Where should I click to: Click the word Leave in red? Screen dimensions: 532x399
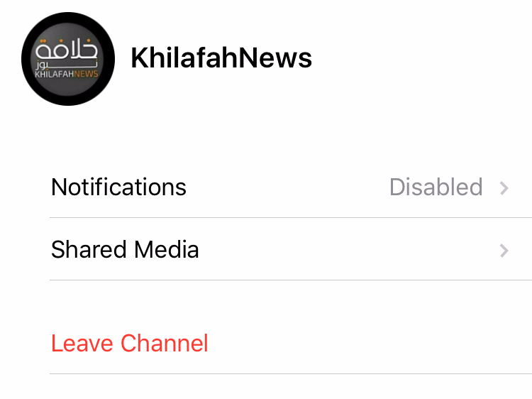(82, 343)
